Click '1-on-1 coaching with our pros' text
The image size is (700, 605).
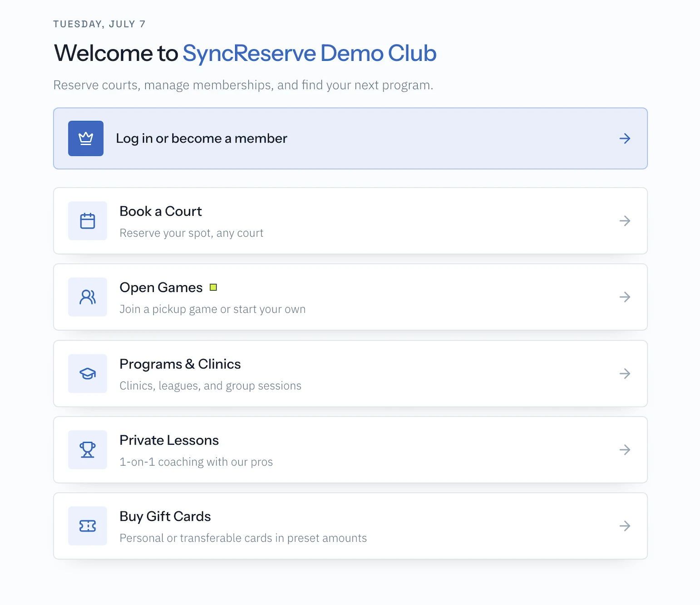tap(196, 462)
